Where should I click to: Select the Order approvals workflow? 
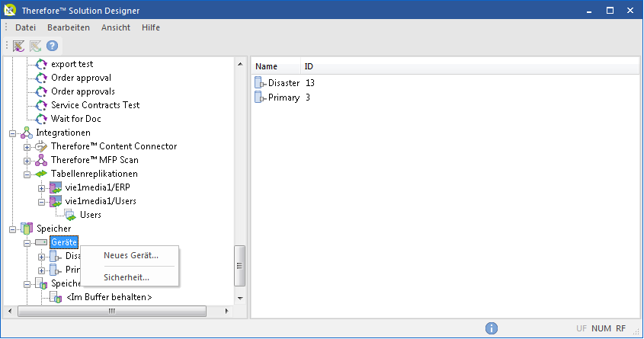(x=83, y=91)
